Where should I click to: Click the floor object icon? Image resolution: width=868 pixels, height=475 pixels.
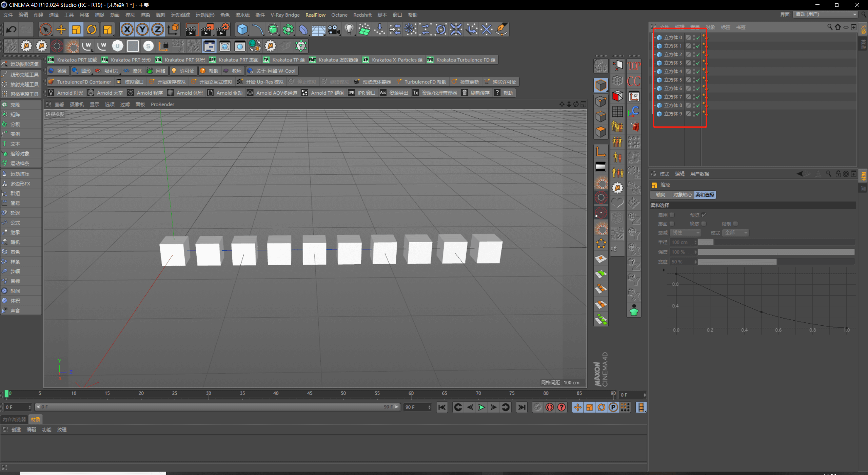(318, 30)
